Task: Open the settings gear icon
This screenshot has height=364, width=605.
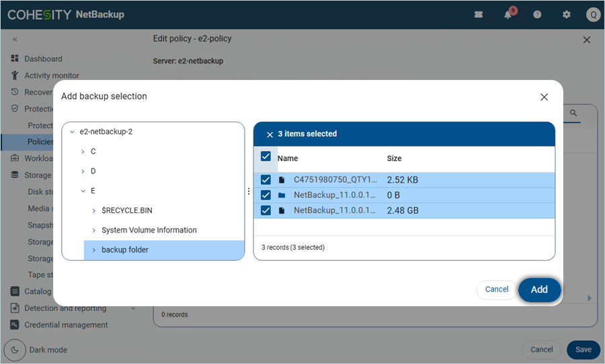Action: point(567,15)
